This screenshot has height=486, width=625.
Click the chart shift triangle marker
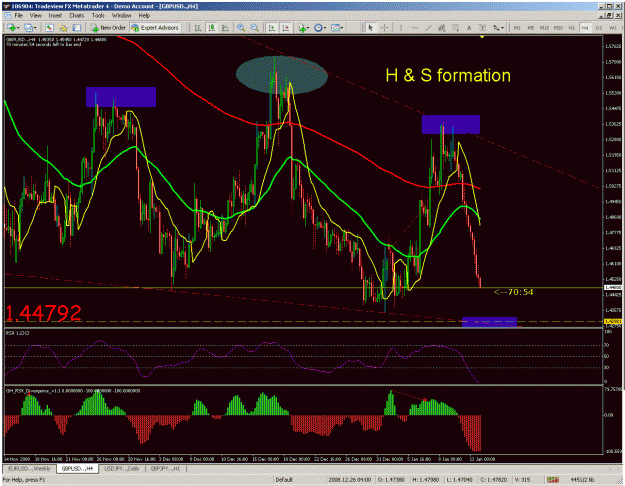coord(482,37)
